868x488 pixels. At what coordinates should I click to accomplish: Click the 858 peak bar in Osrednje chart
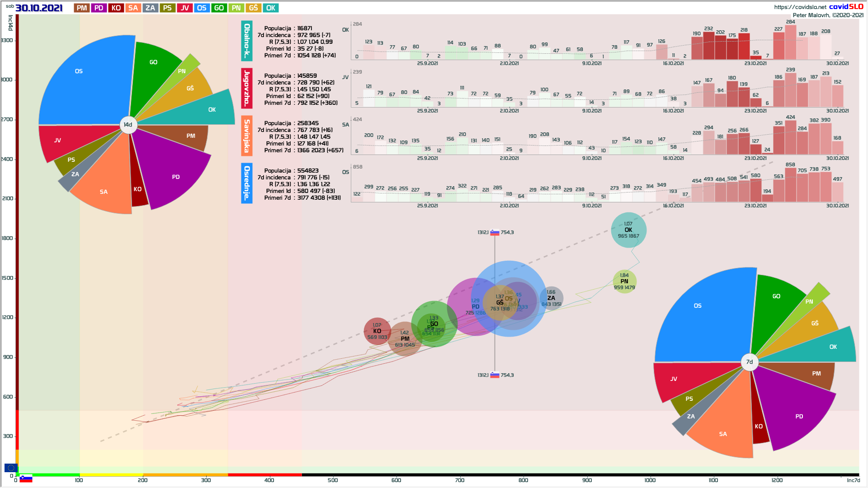click(790, 185)
